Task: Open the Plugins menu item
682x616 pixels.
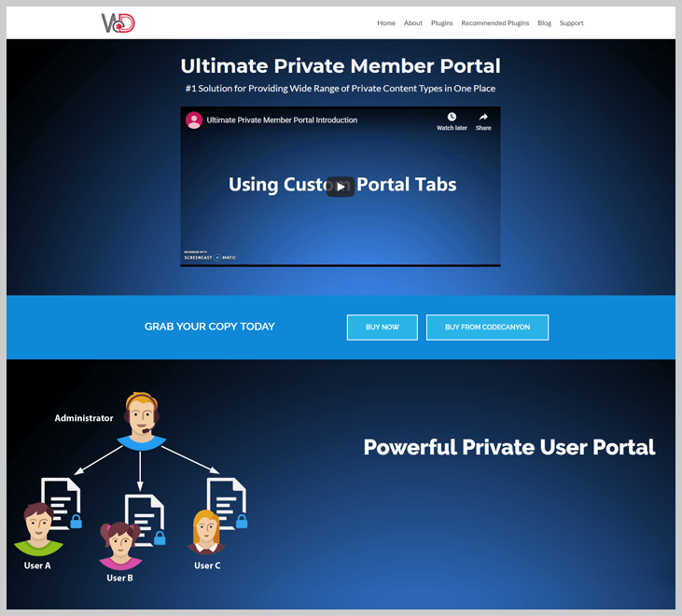Action: (x=441, y=23)
